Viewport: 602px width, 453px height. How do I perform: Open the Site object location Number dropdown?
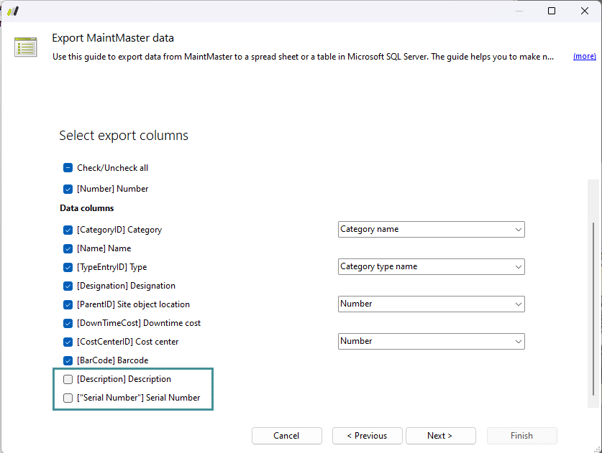pyautogui.click(x=431, y=304)
